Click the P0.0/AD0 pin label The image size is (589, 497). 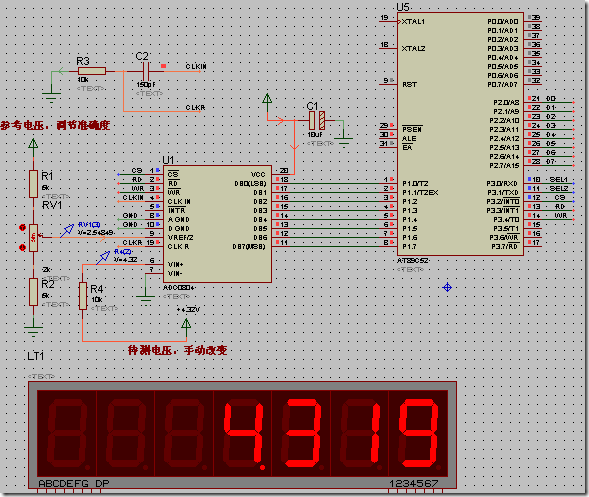click(x=503, y=22)
